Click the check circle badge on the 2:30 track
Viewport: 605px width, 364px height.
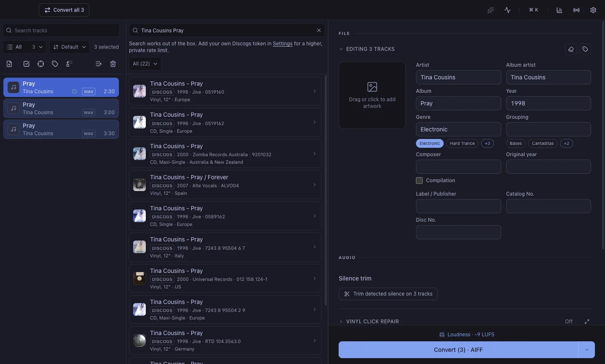(74, 92)
